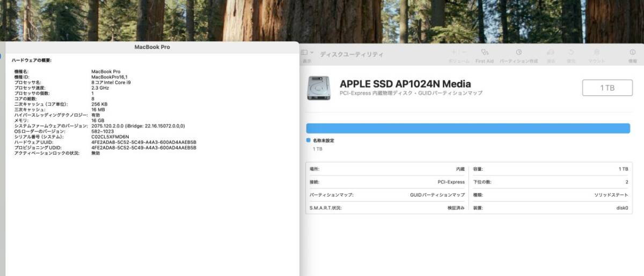The width and height of the screenshot is (644, 276).
Task: Click the remove volume minus icon
Action: click(465, 52)
